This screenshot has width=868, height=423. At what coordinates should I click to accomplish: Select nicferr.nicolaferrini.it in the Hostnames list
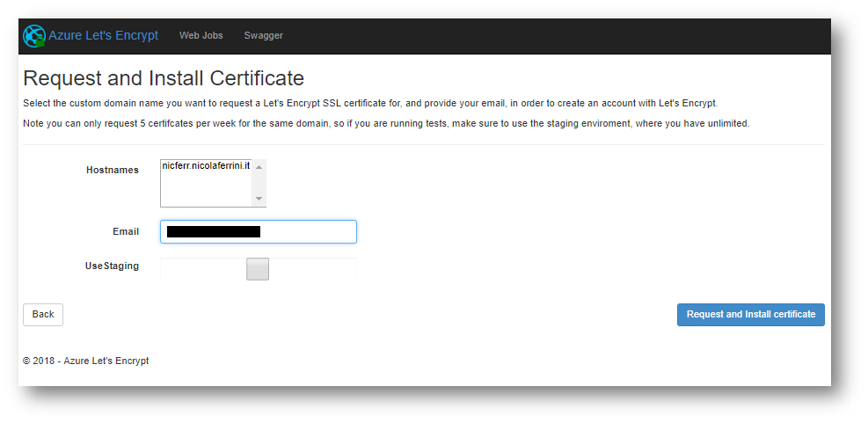tap(206, 165)
